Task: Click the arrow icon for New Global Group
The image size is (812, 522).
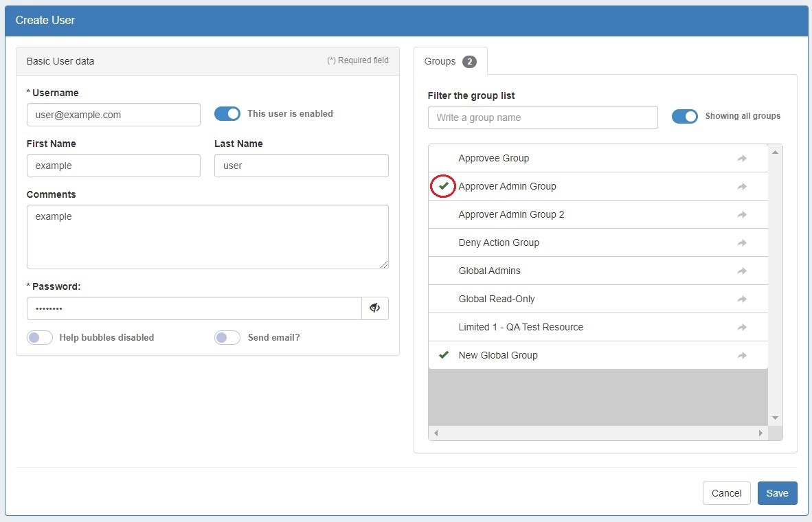Action: (742, 356)
